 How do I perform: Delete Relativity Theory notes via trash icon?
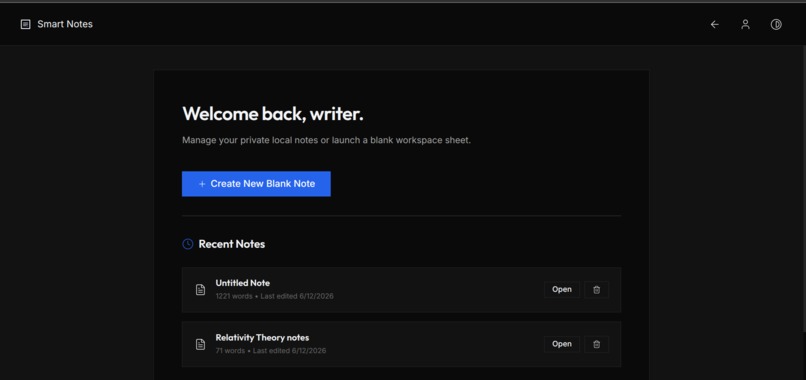(x=596, y=344)
